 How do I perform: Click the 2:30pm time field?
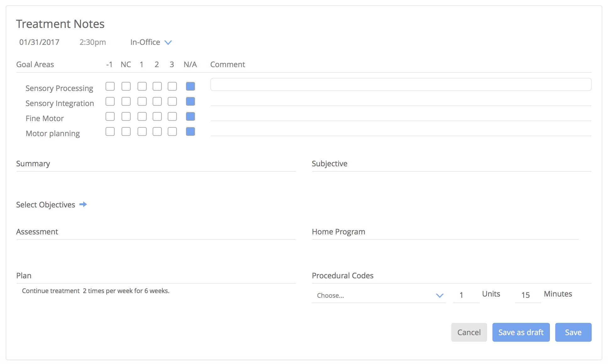tap(93, 42)
